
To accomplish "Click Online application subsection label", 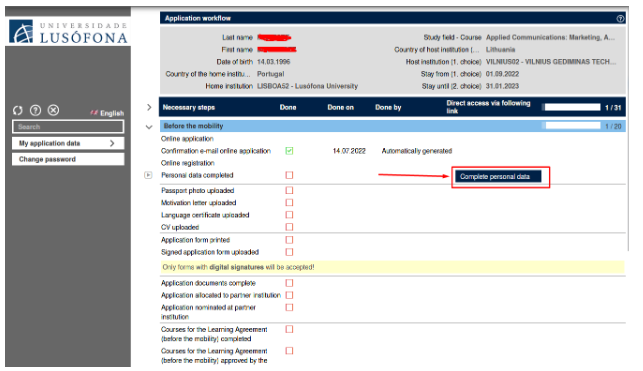I will point(187,139).
